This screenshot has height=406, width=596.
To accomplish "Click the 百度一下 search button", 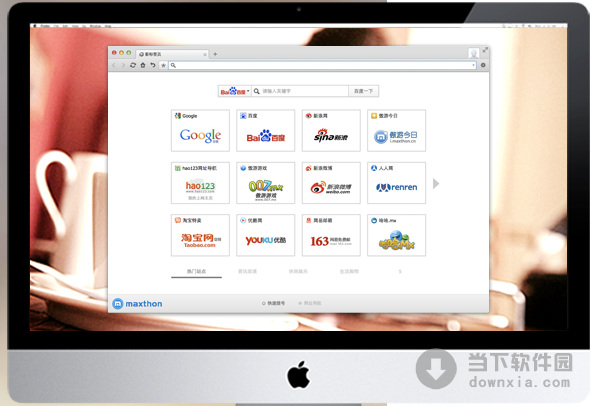I will coord(363,91).
